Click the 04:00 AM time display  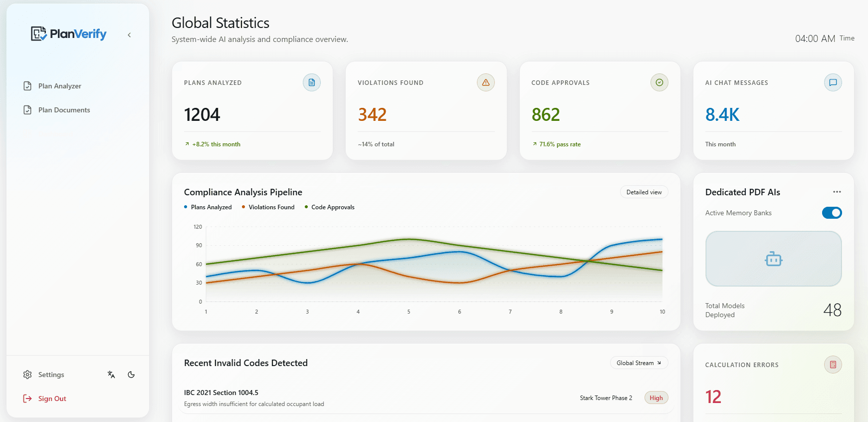(815, 38)
